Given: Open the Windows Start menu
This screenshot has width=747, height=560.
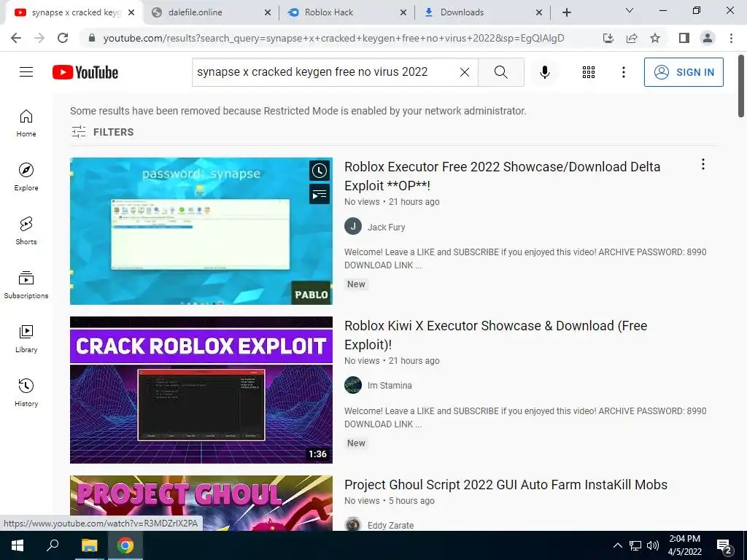Looking at the screenshot, I should click(18, 545).
